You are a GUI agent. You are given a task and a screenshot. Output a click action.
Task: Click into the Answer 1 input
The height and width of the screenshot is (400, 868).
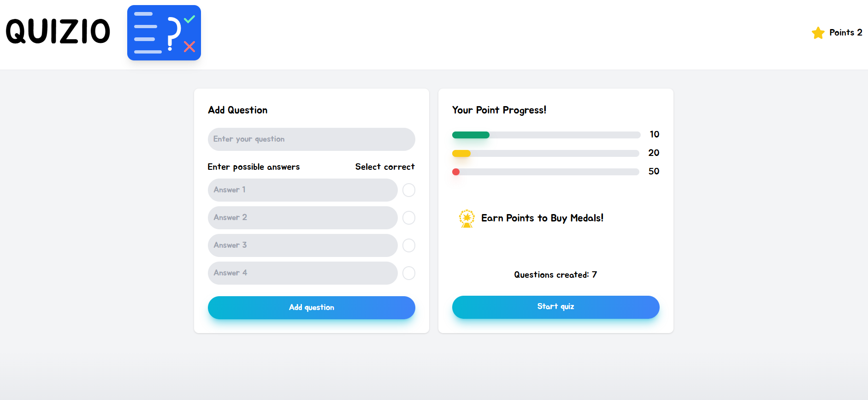coord(303,190)
